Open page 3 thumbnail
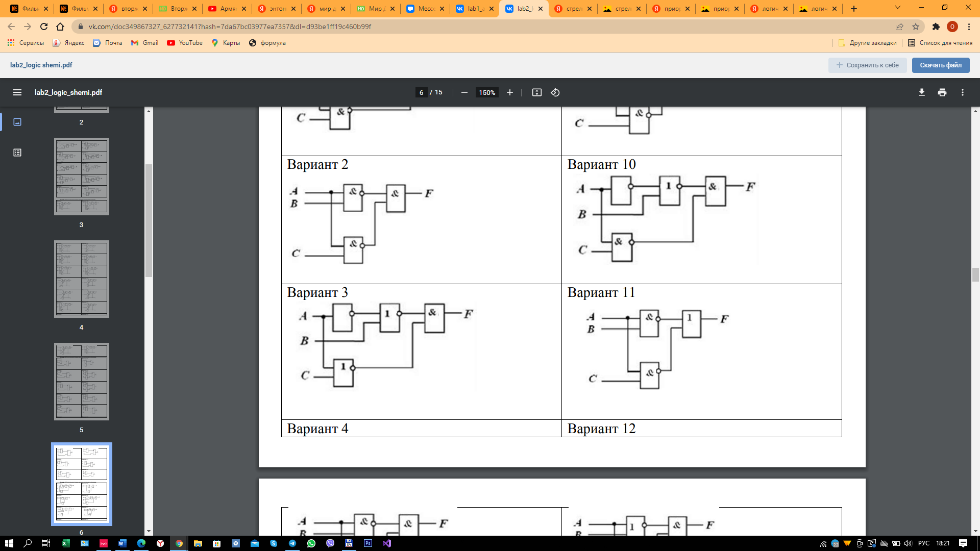This screenshot has width=980, height=551. pos(82,176)
